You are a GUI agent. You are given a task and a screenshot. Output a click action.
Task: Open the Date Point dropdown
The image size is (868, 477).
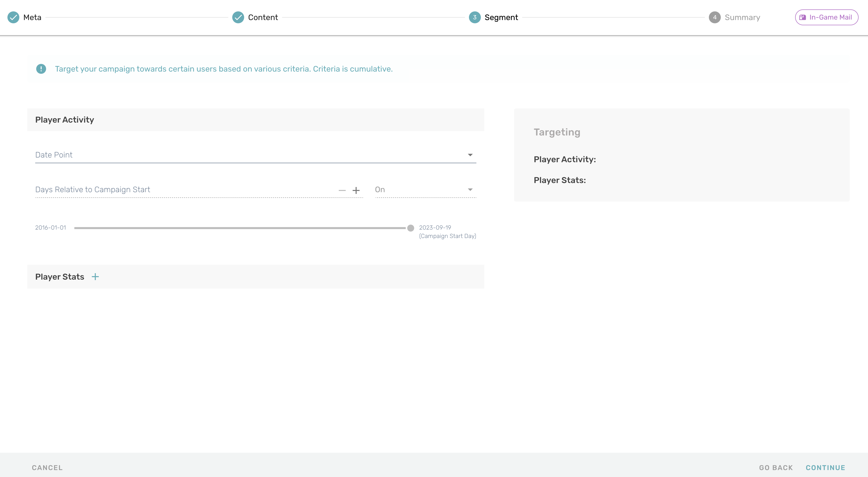tap(249, 155)
